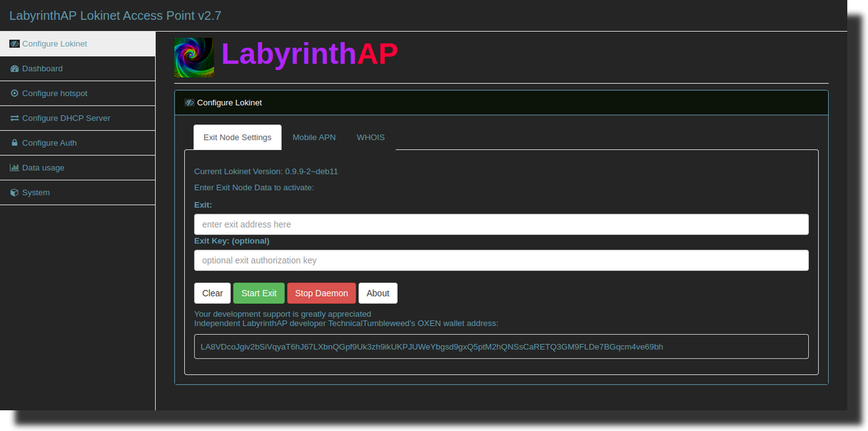Click the 'Exit Key: (optional)' label
This screenshot has width=868, height=431.
pyautogui.click(x=232, y=241)
